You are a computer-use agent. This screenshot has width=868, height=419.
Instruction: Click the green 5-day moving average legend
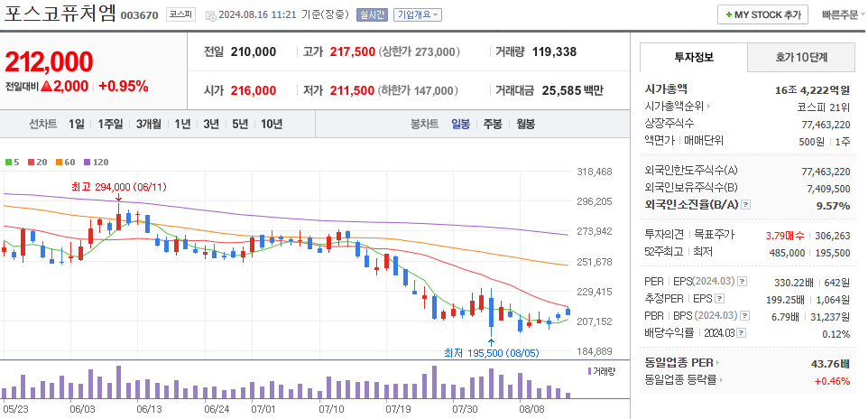pos(12,163)
